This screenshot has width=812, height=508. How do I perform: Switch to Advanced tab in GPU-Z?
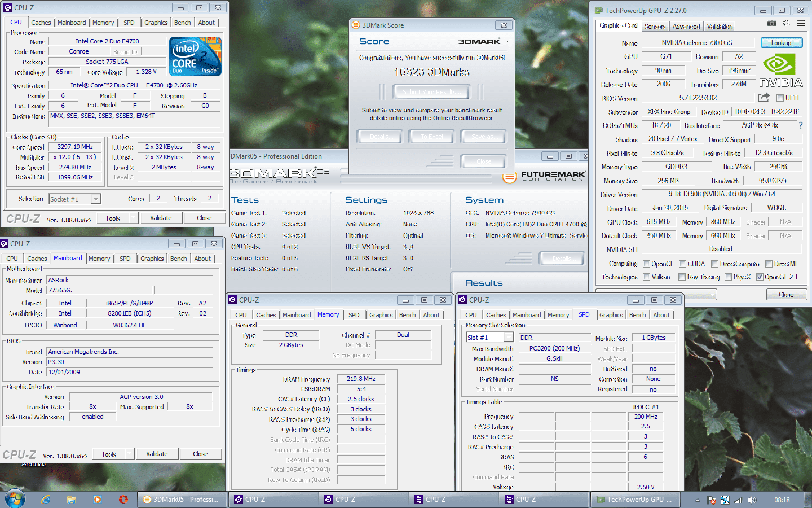point(686,27)
